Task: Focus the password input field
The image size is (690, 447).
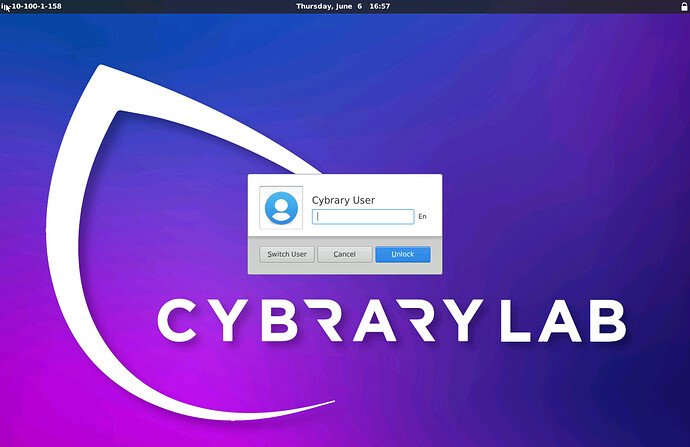Action: coord(362,216)
